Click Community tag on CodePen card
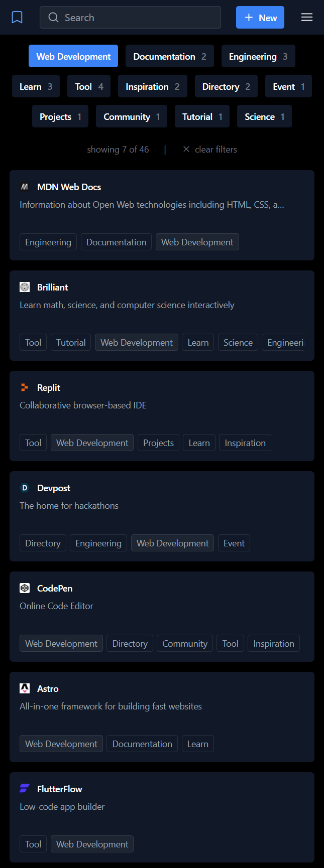The width and height of the screenshot is (324, 868). 185,643
